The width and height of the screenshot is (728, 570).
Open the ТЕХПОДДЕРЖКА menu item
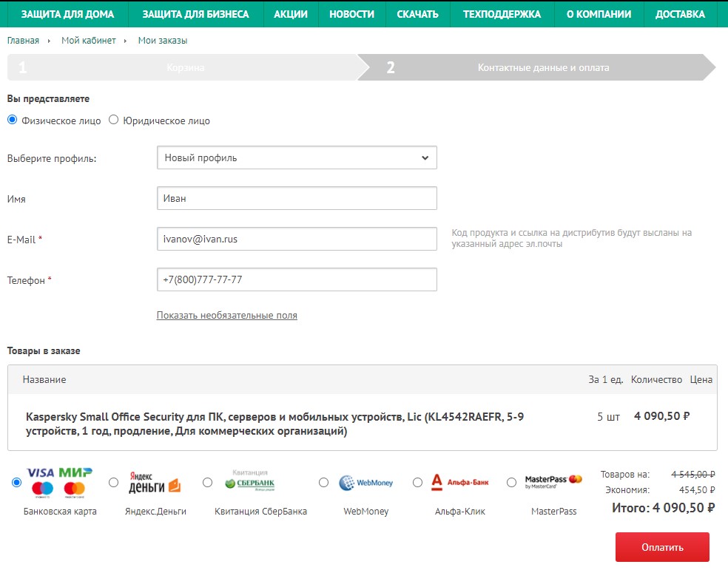tap(502, 14)
